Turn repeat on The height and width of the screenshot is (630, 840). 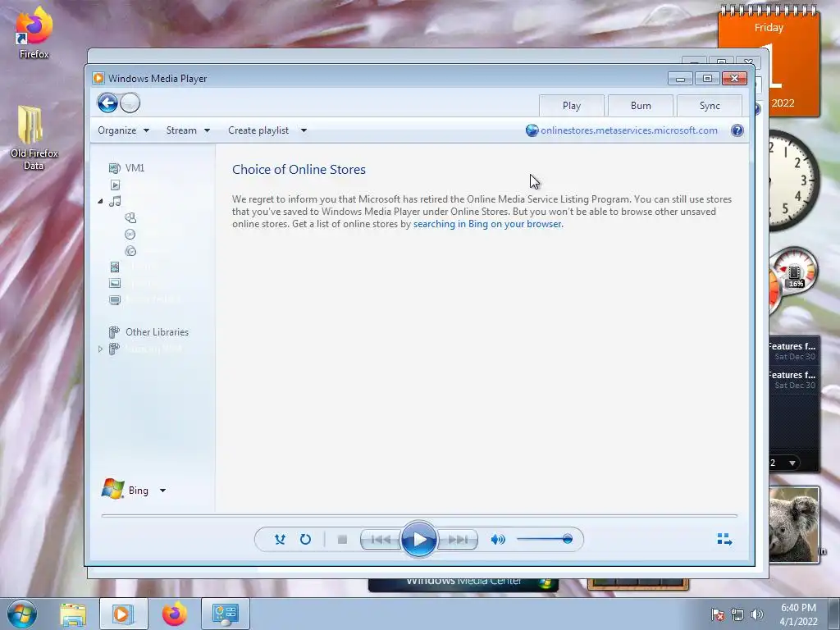(x=305, y=539)
